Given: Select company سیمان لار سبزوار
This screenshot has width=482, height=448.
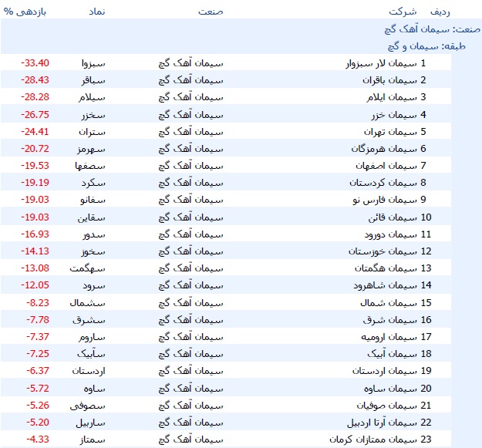Looking at the screenshot, I should point(381,63).
